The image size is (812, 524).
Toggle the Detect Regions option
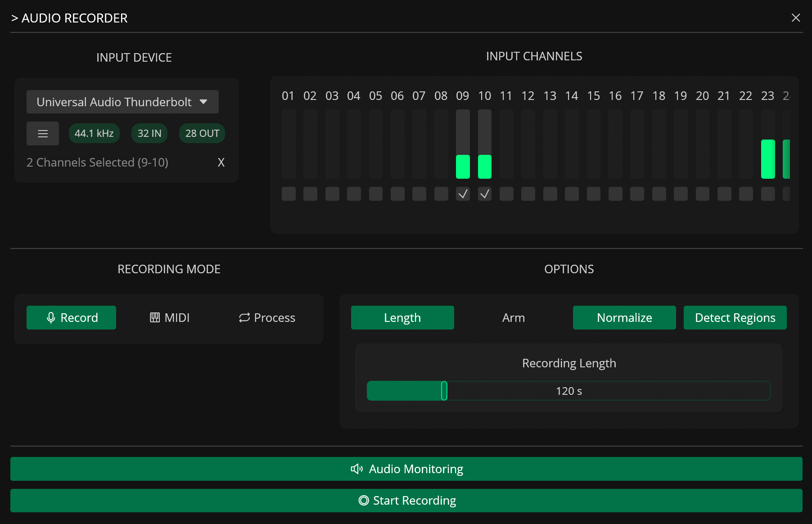click(x=735, y=317)
